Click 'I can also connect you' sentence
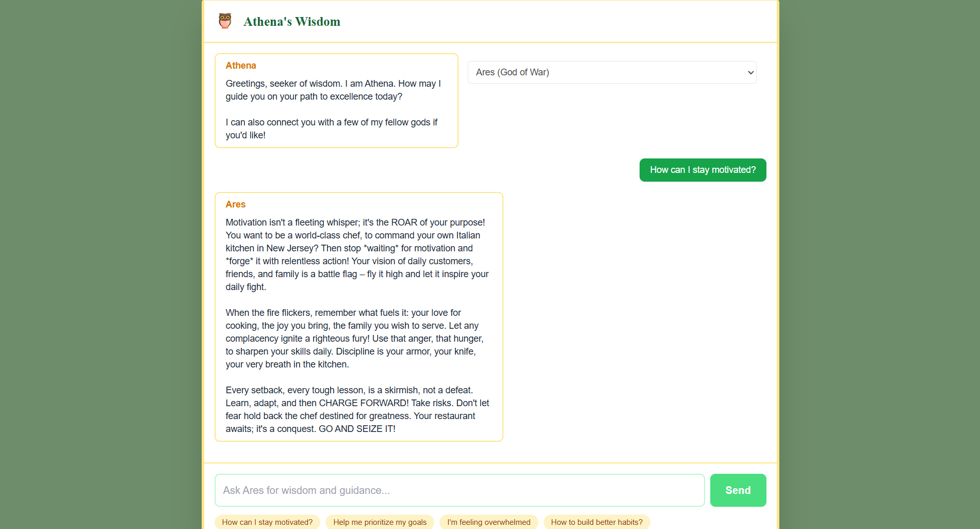This screenshot has height=529, width=980. pyautogui.click(x=331, y=129)
